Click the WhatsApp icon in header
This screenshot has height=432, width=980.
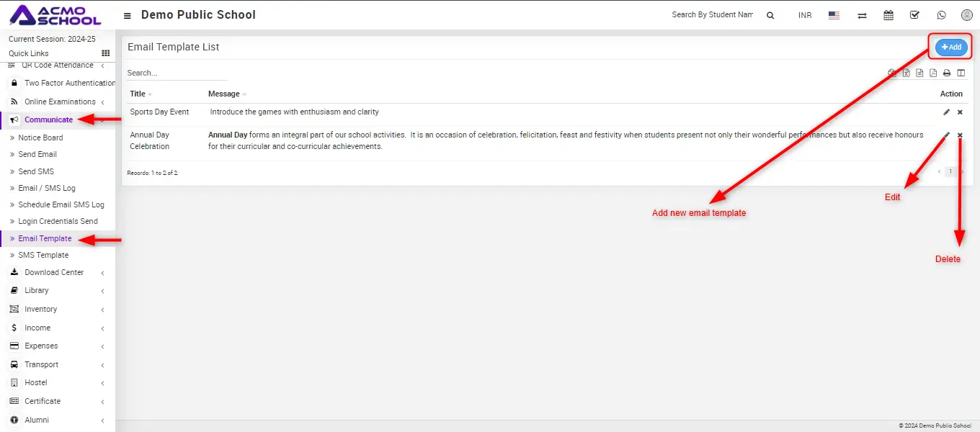pyautogui.click(x=941, y=15)
